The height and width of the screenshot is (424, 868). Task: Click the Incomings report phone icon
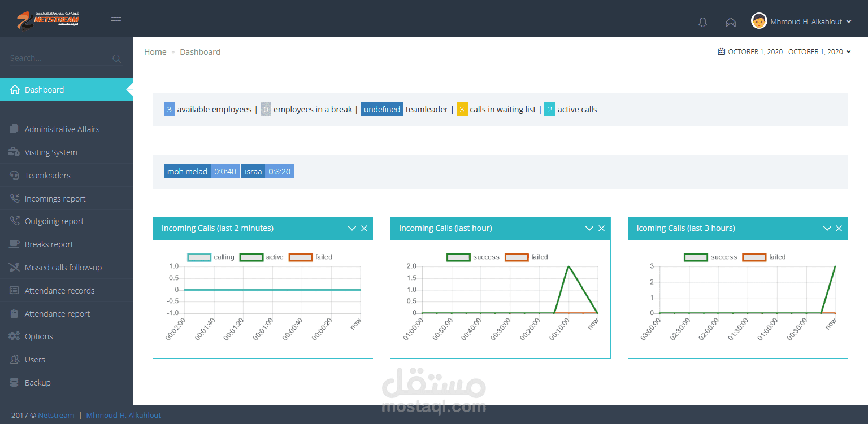14,198
